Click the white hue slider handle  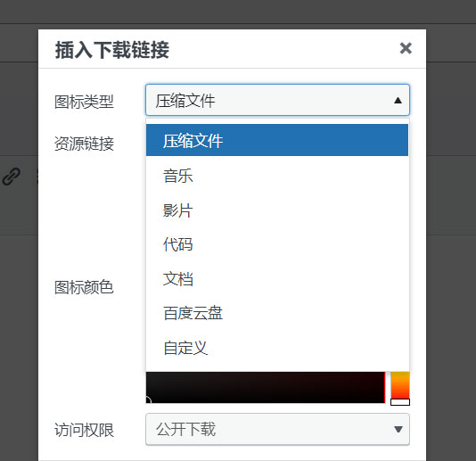tap(400, 402)
